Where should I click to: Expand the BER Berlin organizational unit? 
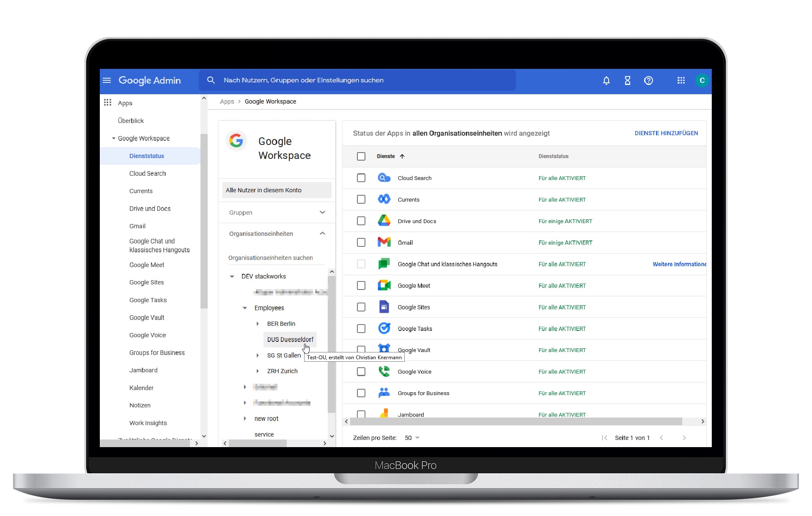(x=258, y=324)
